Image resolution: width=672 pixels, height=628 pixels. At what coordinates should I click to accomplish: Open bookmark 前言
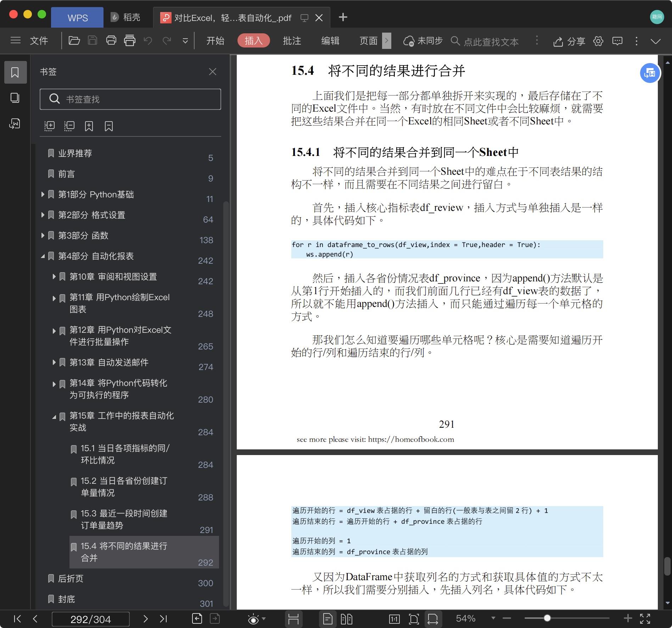pos(67,174)
